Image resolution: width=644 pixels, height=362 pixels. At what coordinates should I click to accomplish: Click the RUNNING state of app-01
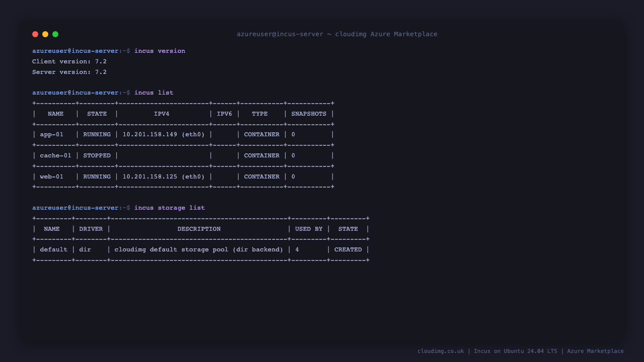[x=97, y=134]
